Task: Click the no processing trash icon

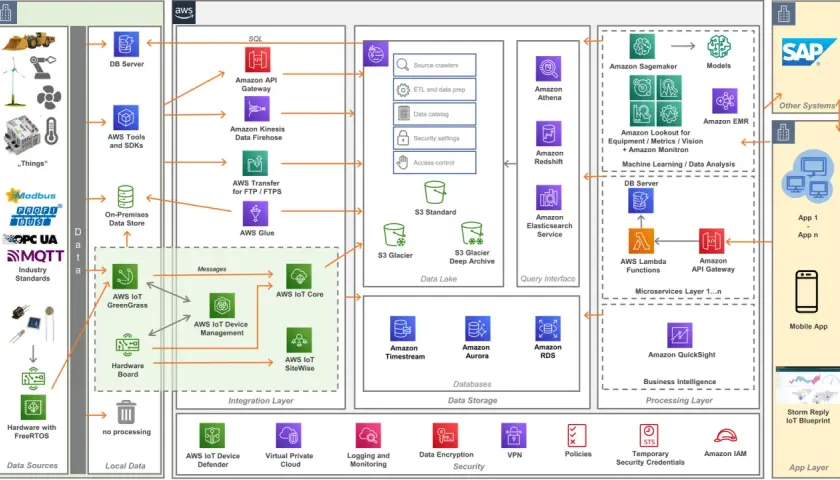Action: (x=126, y=412)
